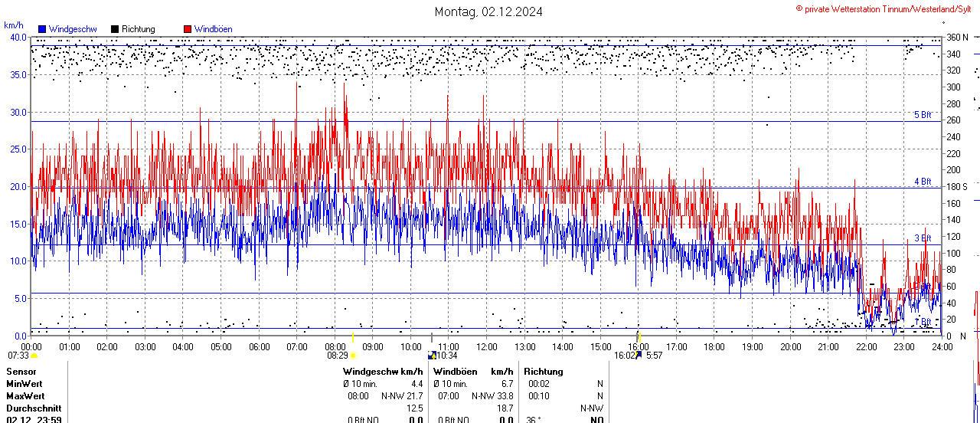Click the moon icon beside 16:02
This screenshot has height=423, width=980.
pyautogui.click(x=639, y=355)
